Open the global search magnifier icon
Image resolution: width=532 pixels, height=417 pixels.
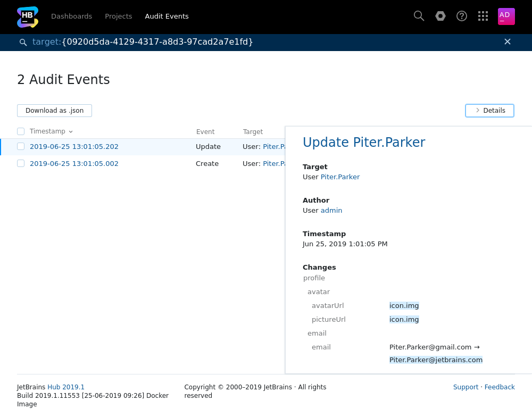click(419, 16)
